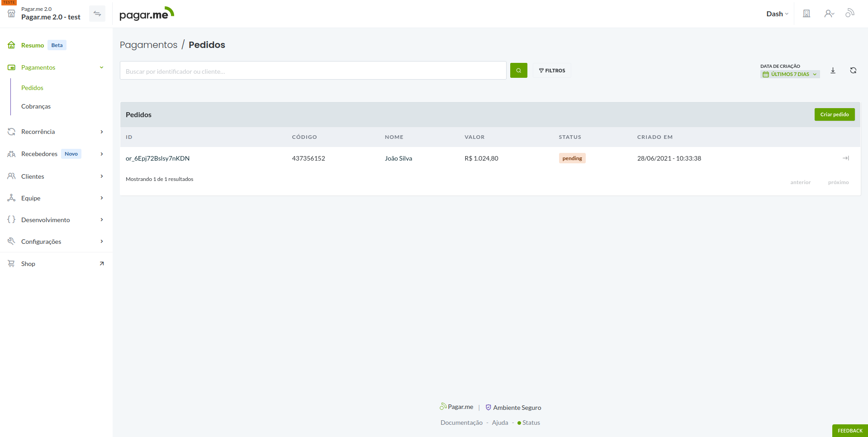
Task: Select Cobranças in the sidebar submenu
Action: click(36, 106)
